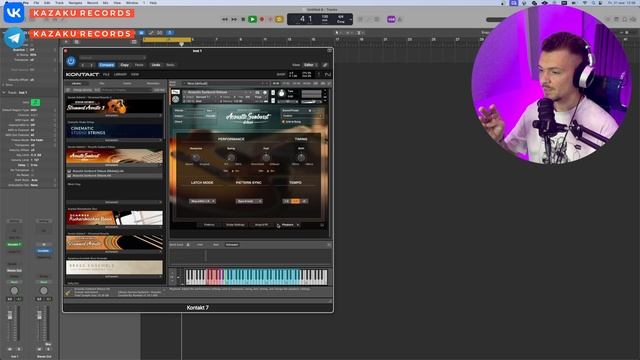Expand Instruments bar under Cinematic Studio Strings
The image size is (640, 360).
coord(114,140)
